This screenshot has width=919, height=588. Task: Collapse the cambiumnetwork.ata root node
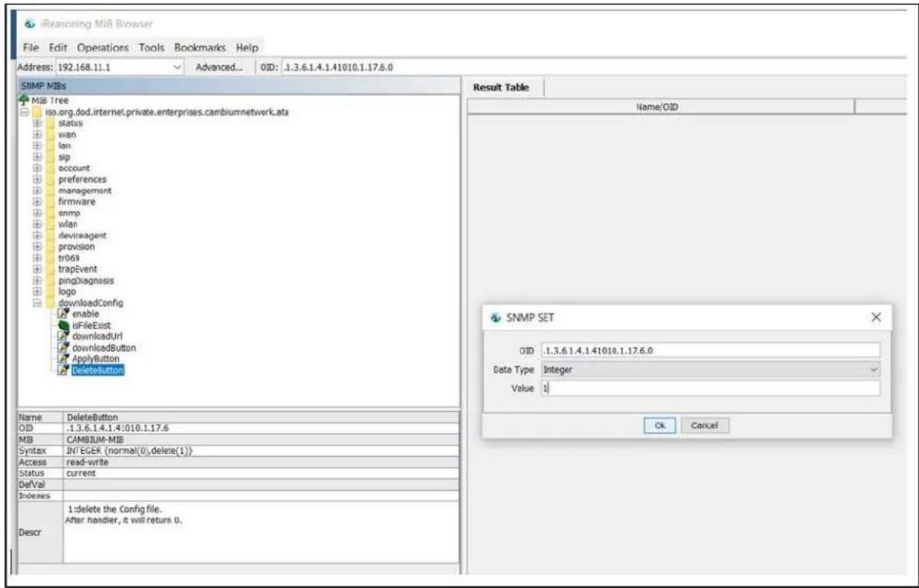[x=25, y=112]
